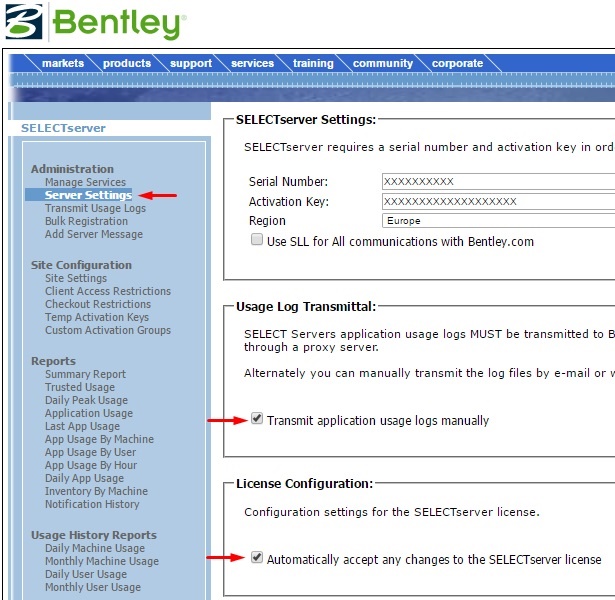Open Daily Machine Usage history report
This screenshot has height=600, width=615.
[95, 548]
